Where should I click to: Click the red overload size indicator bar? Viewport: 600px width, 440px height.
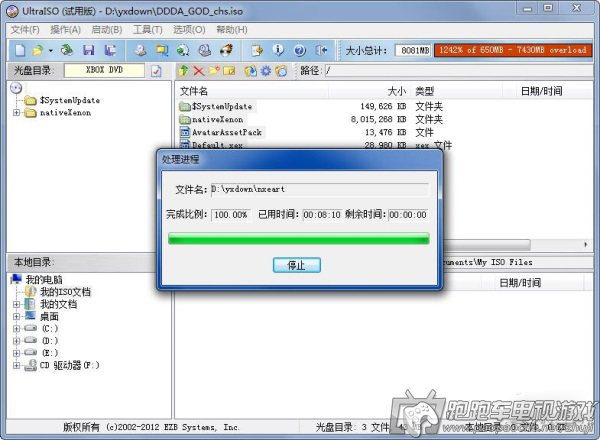coord(513,50)
